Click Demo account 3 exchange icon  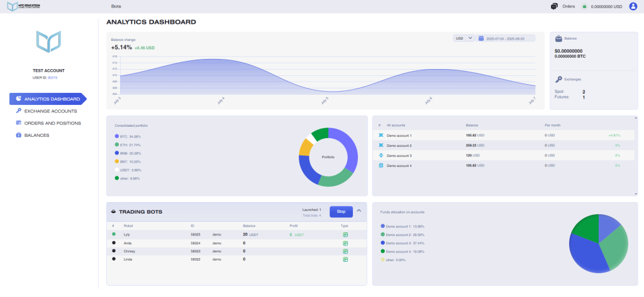380,155
